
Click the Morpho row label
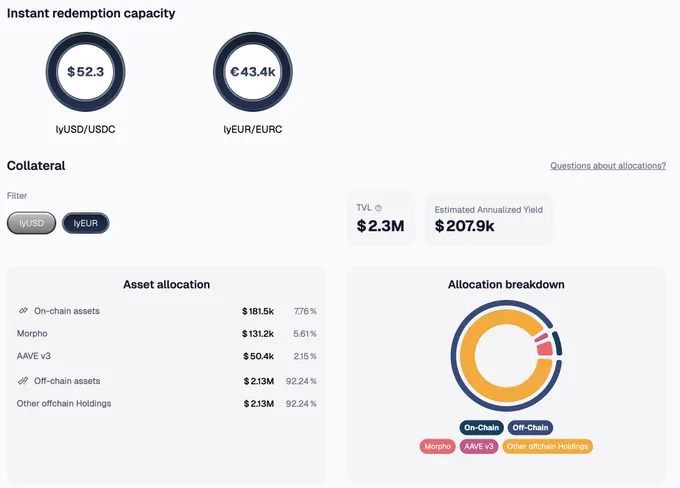32,334
